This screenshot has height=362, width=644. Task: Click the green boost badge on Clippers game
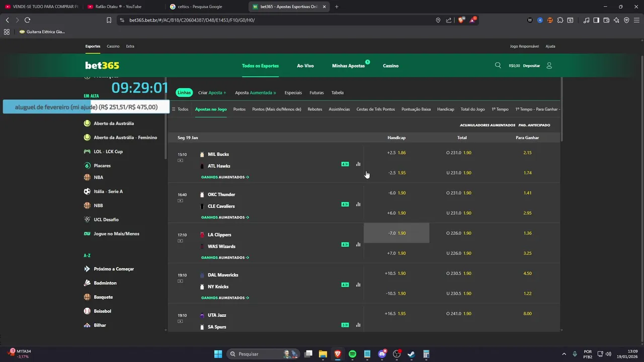tap(345, 244)
